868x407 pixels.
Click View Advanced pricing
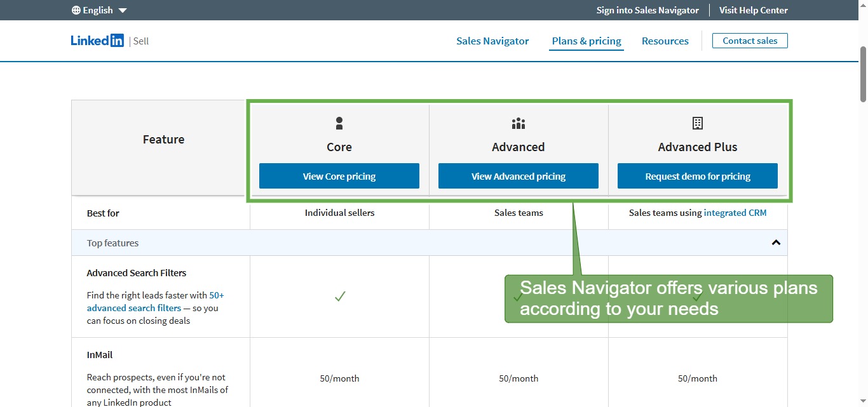[x=518, y=176]
